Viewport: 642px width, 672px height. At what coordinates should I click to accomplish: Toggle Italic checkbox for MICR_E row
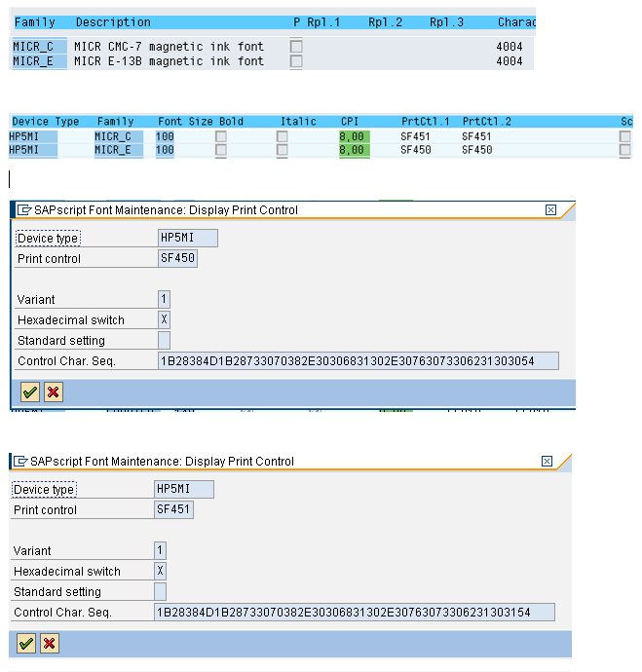(283, 150)
